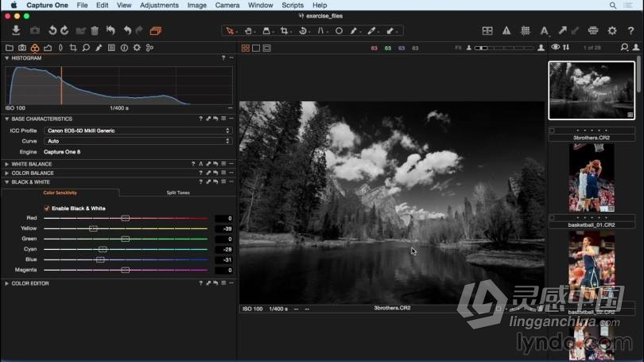The image size is (644, 362).
Task: Toggle selection checkbox for 3brothers.CR2
Action: pyautogui.click(x=552, y=130)
